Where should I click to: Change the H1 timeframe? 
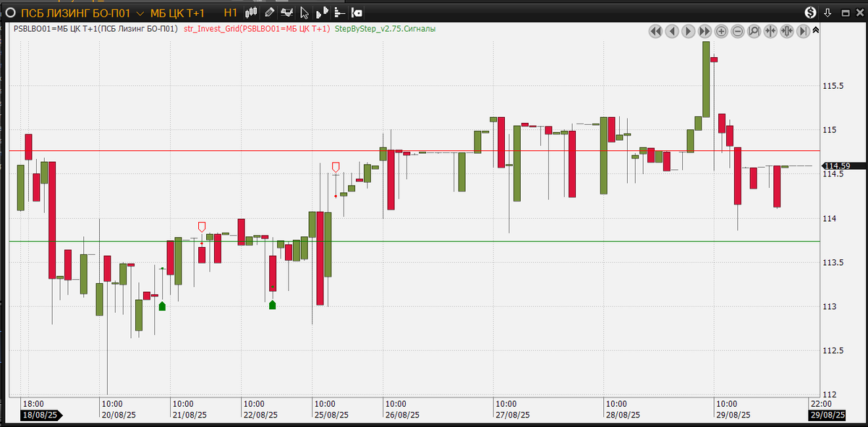[231, 12]
